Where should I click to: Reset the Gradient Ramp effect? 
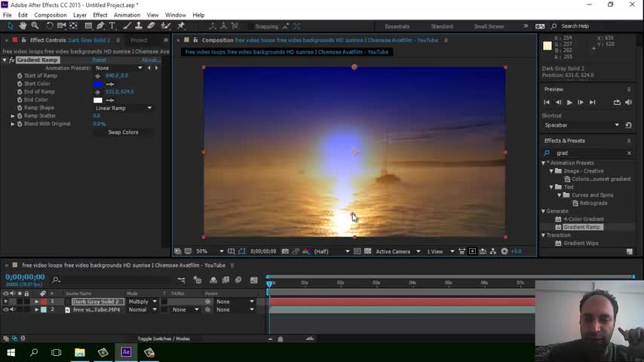[100, 60]
